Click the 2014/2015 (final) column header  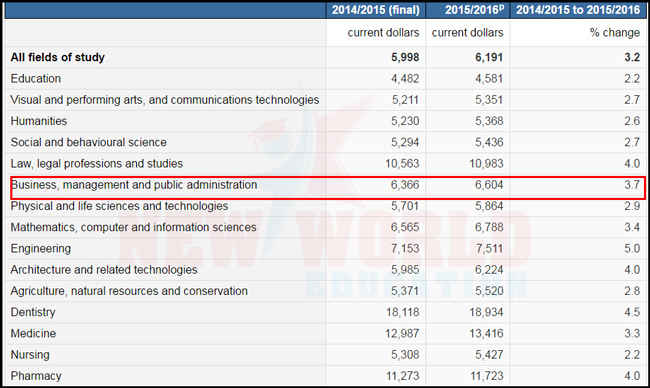point(376,10)
